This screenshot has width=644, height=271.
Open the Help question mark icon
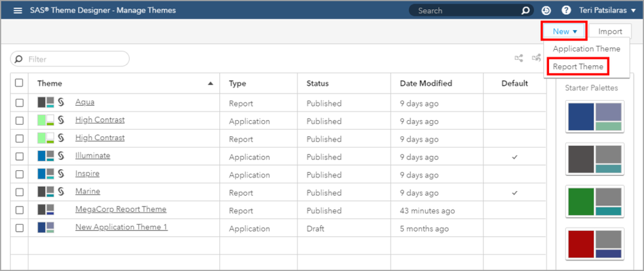pyautogui.click(x=566, y=10)
